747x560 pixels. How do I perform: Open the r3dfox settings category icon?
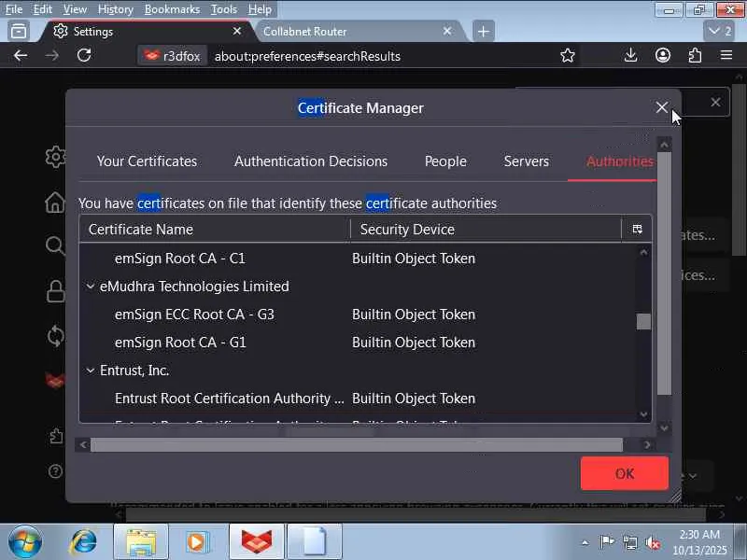[x=54, y=381]
